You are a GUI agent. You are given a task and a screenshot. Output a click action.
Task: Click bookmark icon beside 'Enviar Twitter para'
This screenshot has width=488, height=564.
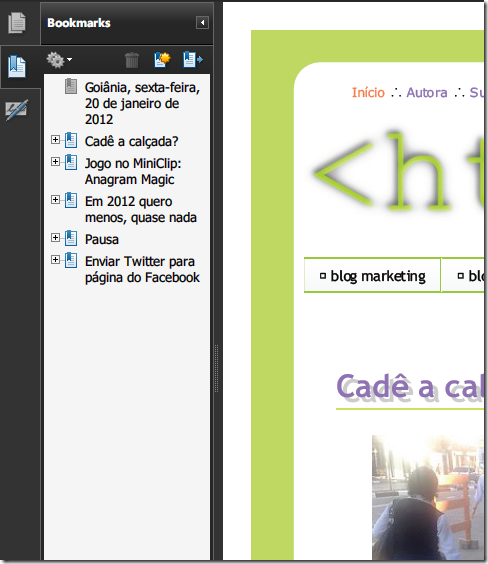tap(71, 260)
